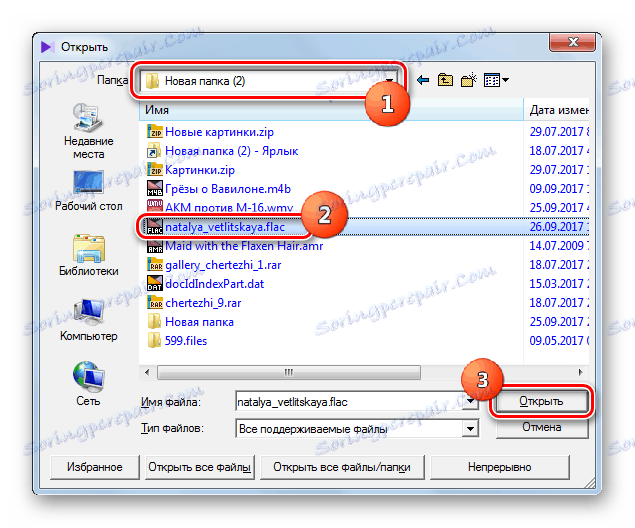The image size is (635, 528).
Task: Open Сеть location
Action: (88, 384)
